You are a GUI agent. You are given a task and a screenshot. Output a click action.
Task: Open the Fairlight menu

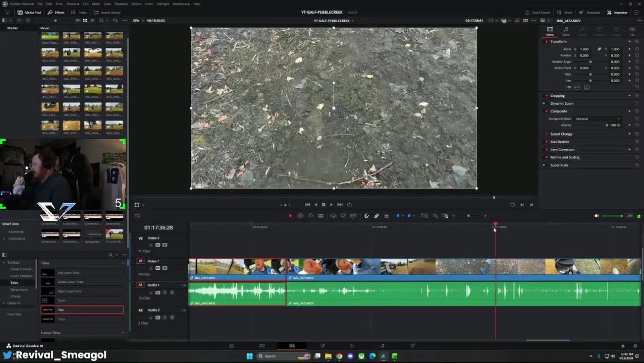pos(163,4)
